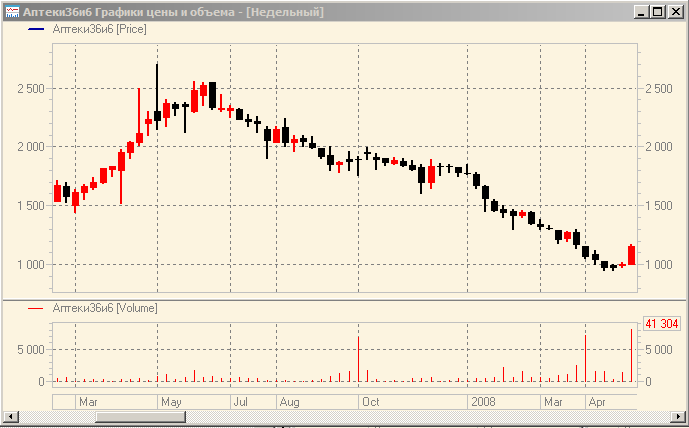
Task: Click the May label on time axis
Action: (x=171, y=402)
